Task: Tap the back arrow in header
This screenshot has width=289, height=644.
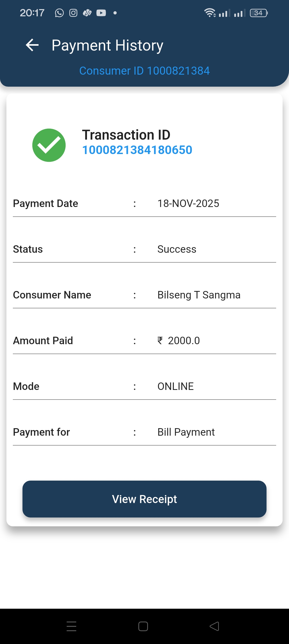Action: coord(32,45)
